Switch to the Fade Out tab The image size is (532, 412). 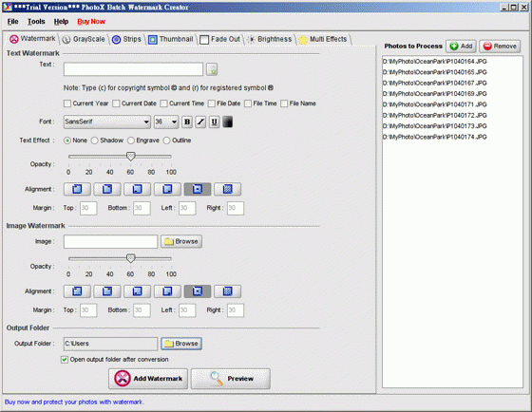(x=220, y=39)
